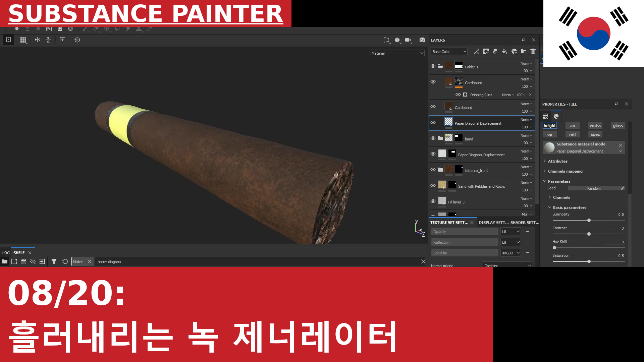Click the center transform icon
Viewport: 644px width, 362px height.
pyautogui.click(x=62, y=40)
